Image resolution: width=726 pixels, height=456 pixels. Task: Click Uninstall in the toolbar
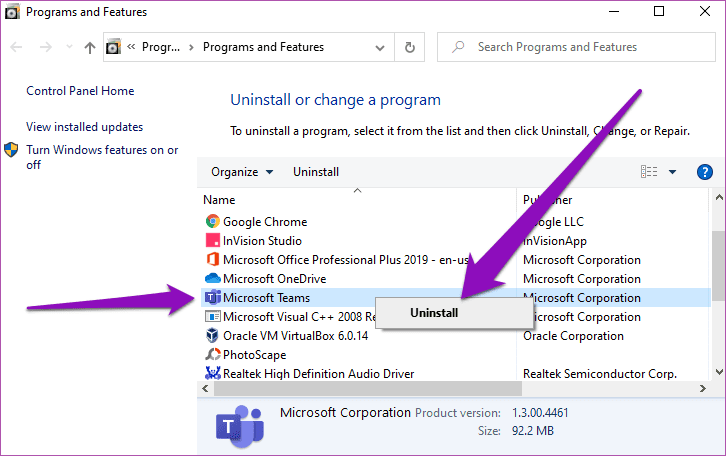click(316, 172)
